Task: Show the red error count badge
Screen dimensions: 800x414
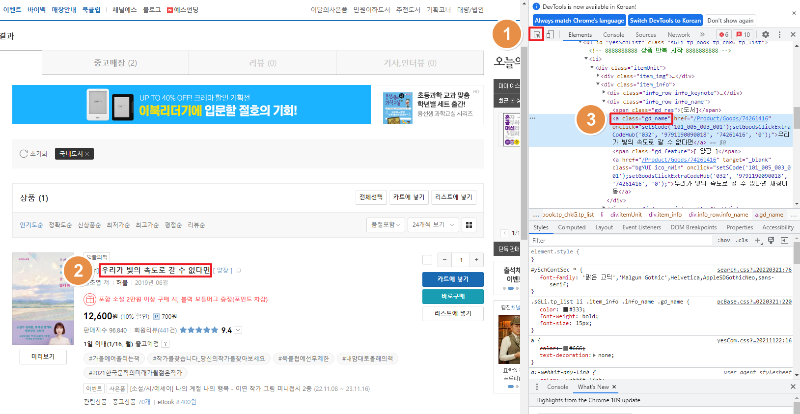Action: [724, 34]
